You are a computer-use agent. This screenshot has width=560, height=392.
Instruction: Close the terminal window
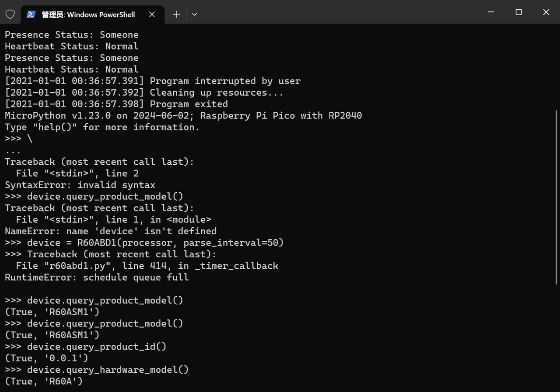coord(546,12)
